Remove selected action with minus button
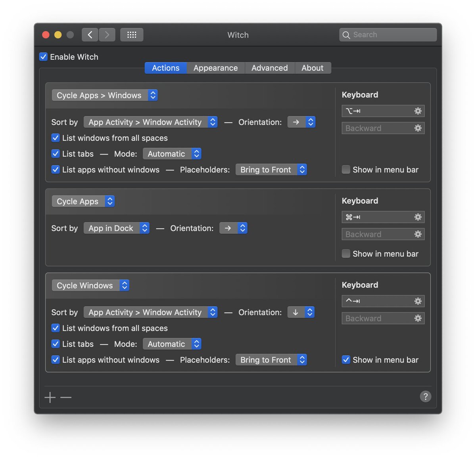The image size is (476, 459). pyautogui.click(x=66, y=397)
